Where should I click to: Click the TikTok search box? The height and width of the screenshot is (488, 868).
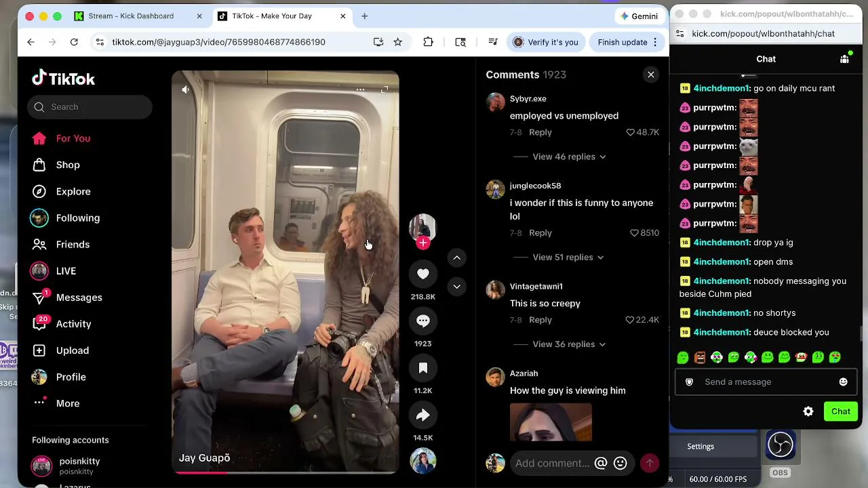(90, 107)
